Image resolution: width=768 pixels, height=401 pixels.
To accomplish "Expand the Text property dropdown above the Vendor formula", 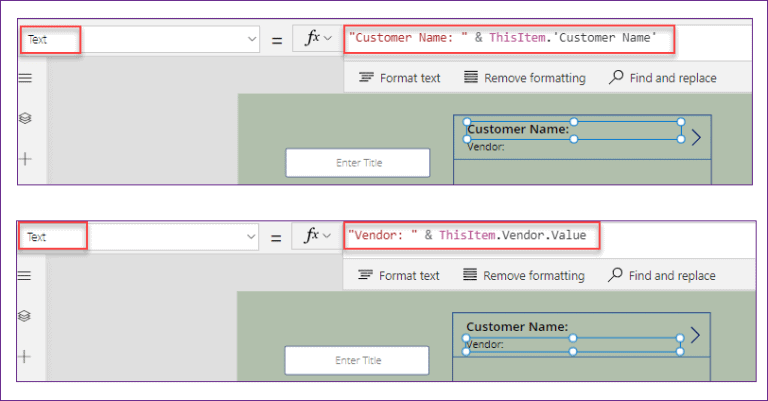I will pyautogui.click(x=251, y=237).
